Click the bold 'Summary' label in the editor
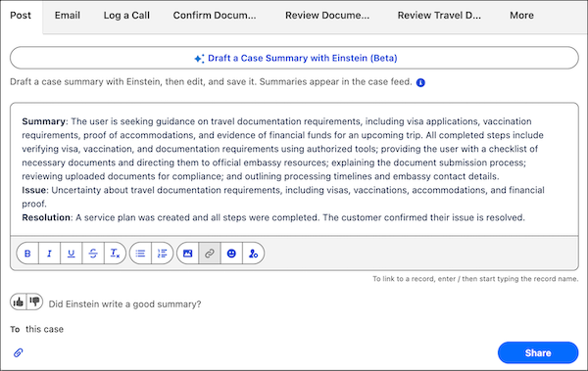The image size is (588, 371). [43, 121]
